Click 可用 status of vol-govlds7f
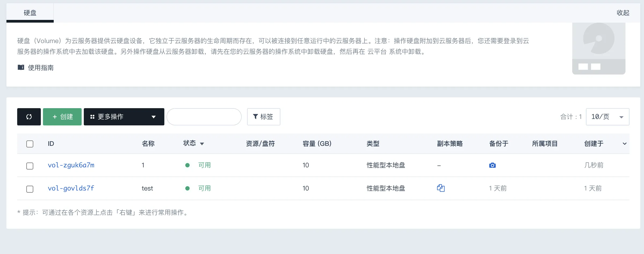The width and height of the screenshot is (644, 254). tap(204, 188)
